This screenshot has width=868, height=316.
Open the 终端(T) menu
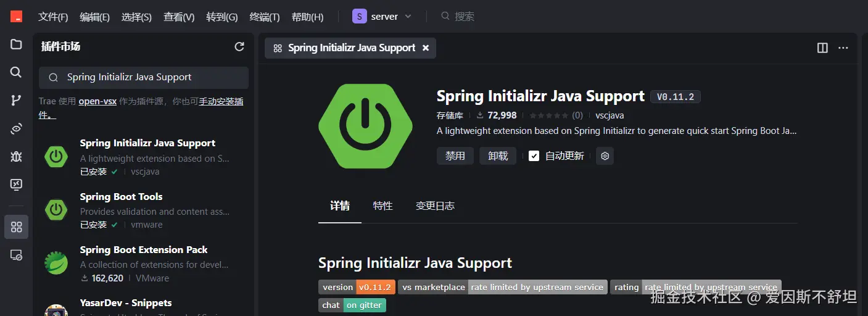265,17
